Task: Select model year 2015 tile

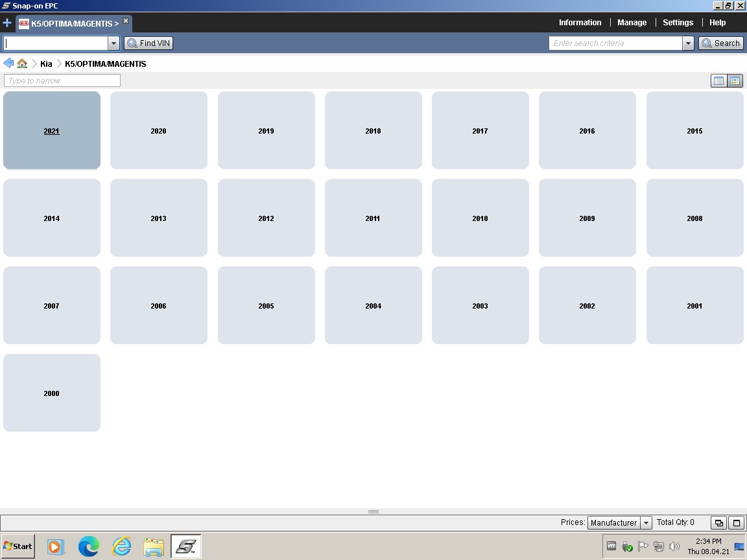Action: coord(694,130)
